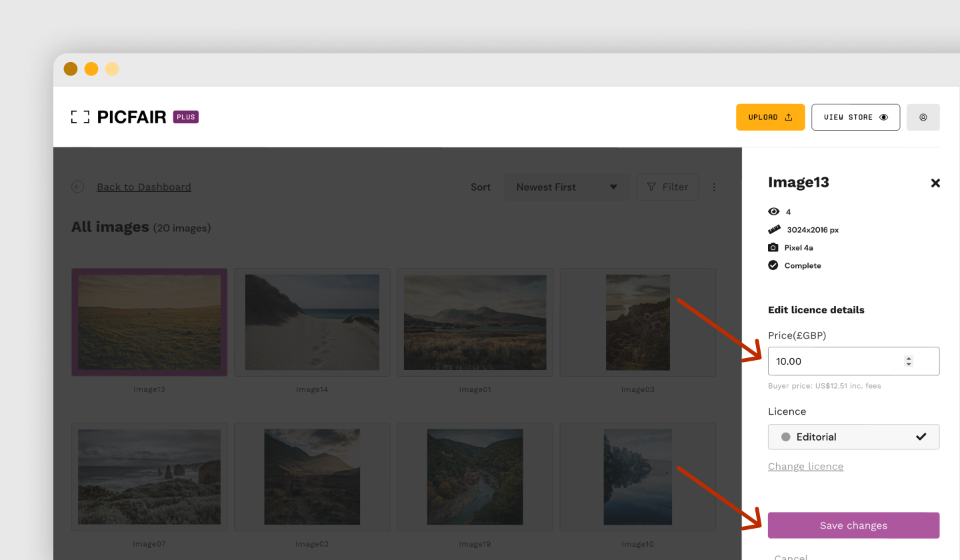960x560 pixels.
Task: Click the ruler dimensions icon
Action: [x=774, y=229]
